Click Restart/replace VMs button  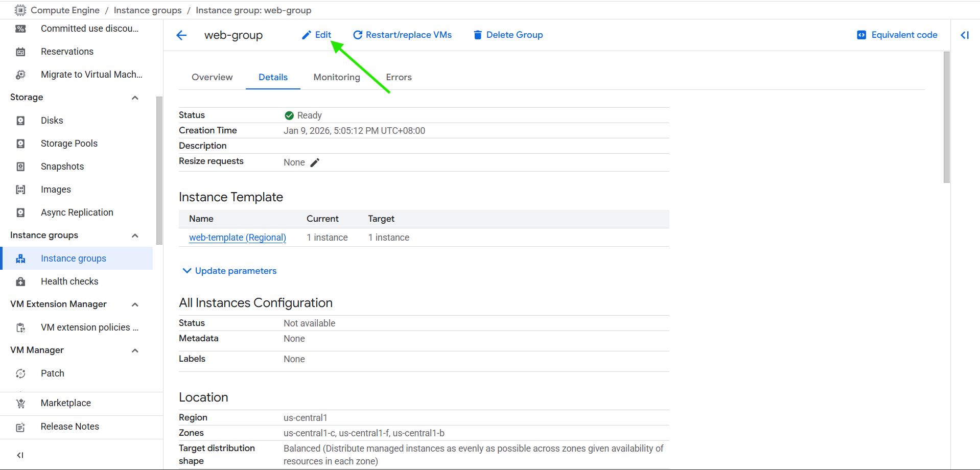pyautogui.click(x=402, y=35)
